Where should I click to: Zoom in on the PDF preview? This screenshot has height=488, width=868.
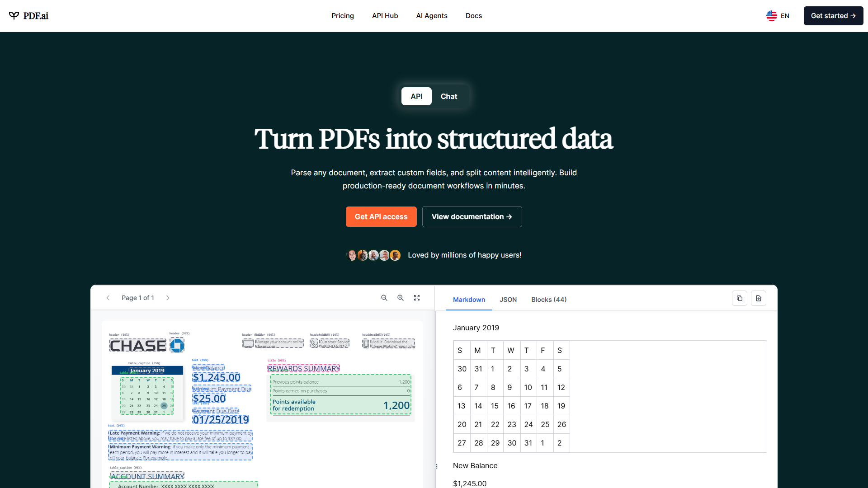pyautogui.click(x=401, y=298)
